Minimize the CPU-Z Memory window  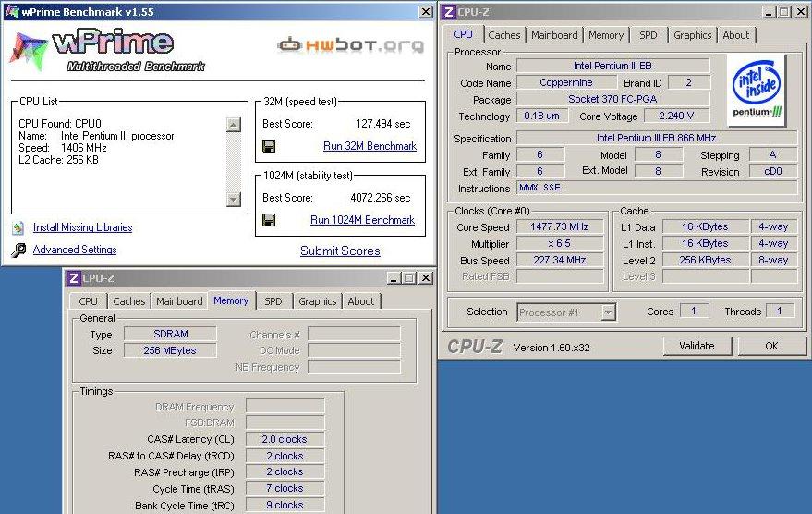click(394, 278)
